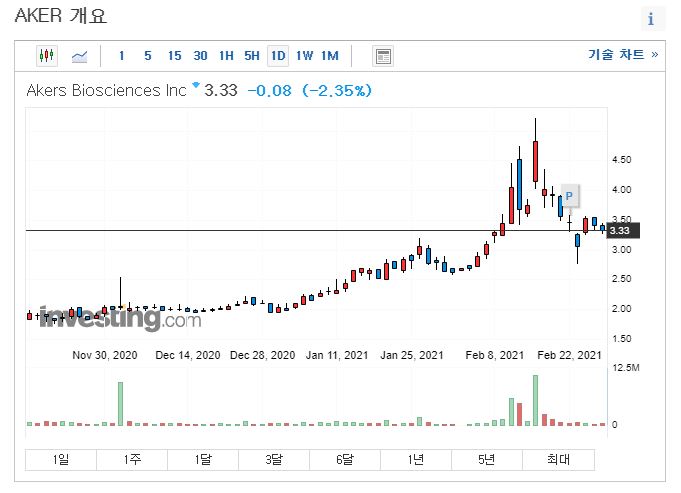Screen dimensions: 681x493
Task: Click the Akers Biosciences Inc name
Action: [x=106, y=90]
